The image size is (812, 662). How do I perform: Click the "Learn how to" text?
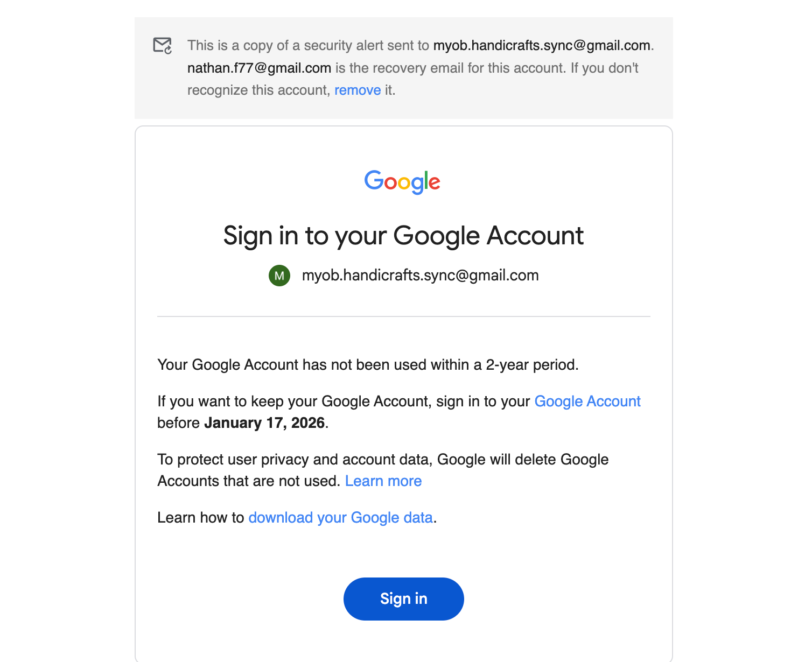click(x=200, y=518)
